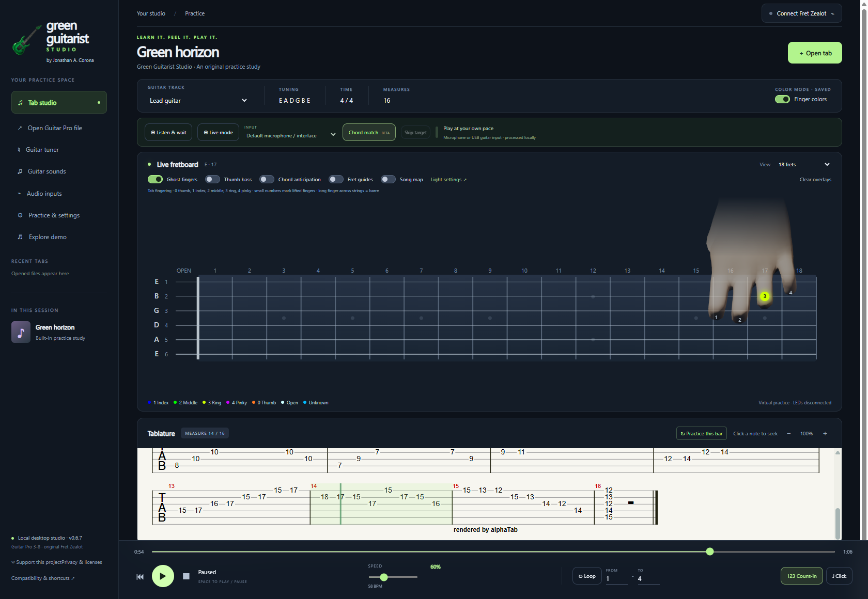Click the Stop square button

pyautogui.click(x=186, y=576)
